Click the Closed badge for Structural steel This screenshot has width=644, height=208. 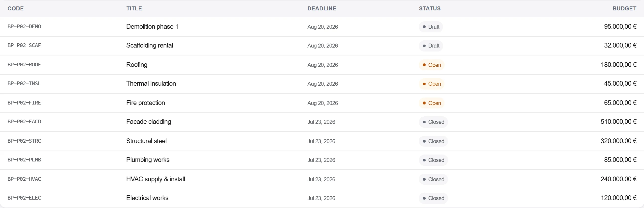tap(433, 141)
